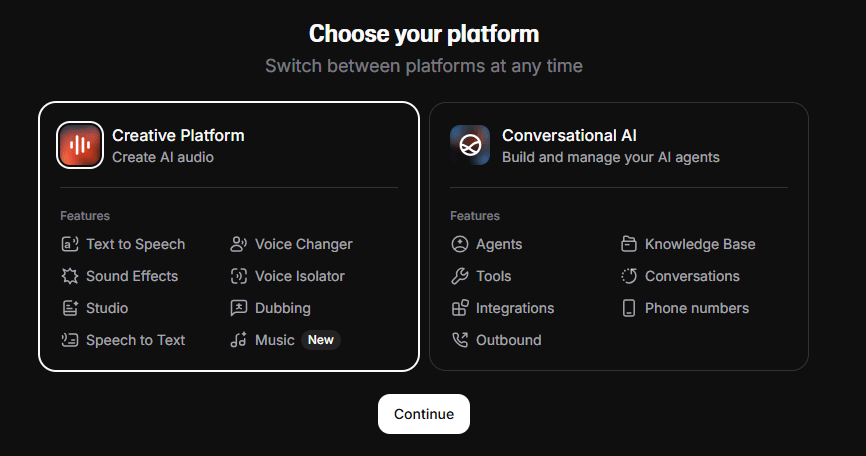The width and height of the screenshot is (866, 456).
Task: Click the Continue button
Action: (x=424, y=414)
